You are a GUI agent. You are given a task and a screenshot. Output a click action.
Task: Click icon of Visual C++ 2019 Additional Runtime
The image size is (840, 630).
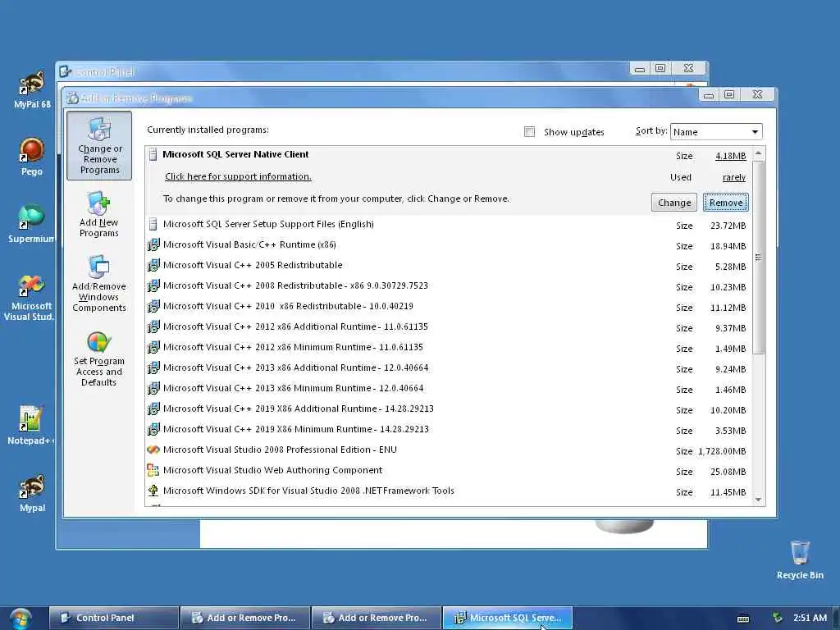pyautogui.click(x=153, y=409)
